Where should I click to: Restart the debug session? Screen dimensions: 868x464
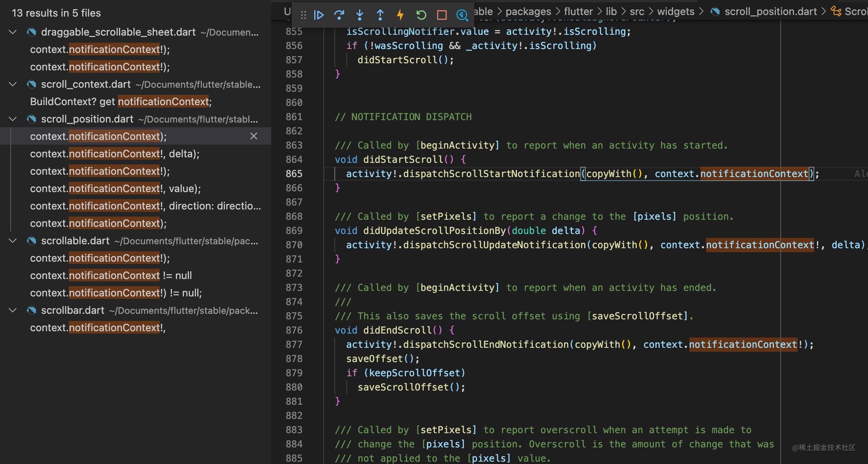coord(421,15)
